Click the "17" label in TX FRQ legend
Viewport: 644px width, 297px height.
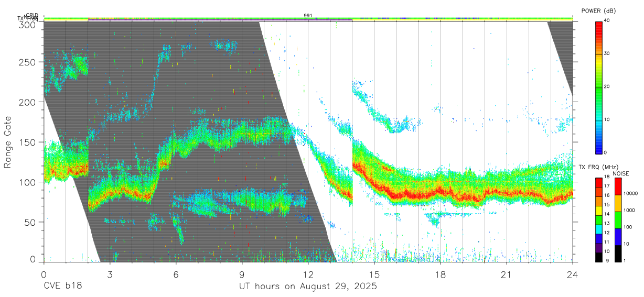pyautogui.click(x=607, y=186)
